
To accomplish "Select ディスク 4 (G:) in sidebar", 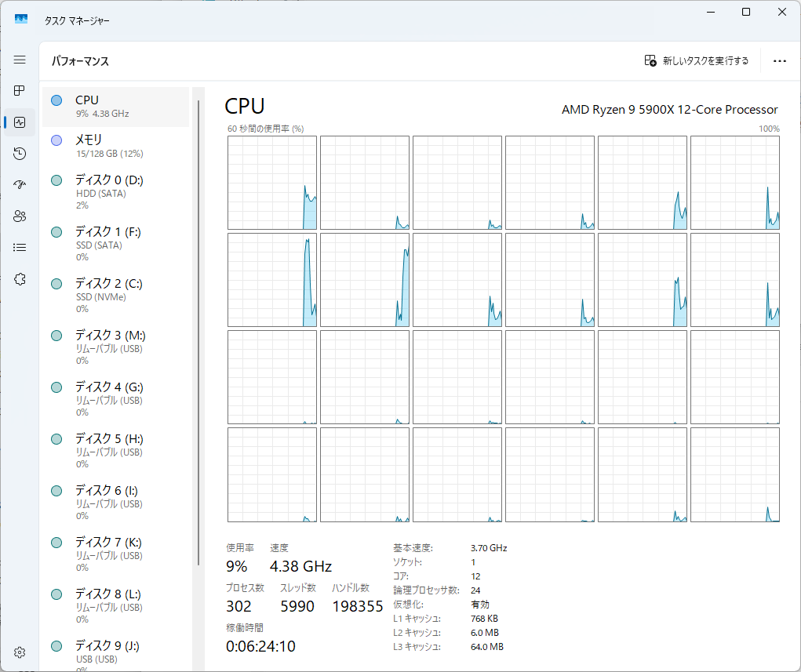I will tap(115, 399).
